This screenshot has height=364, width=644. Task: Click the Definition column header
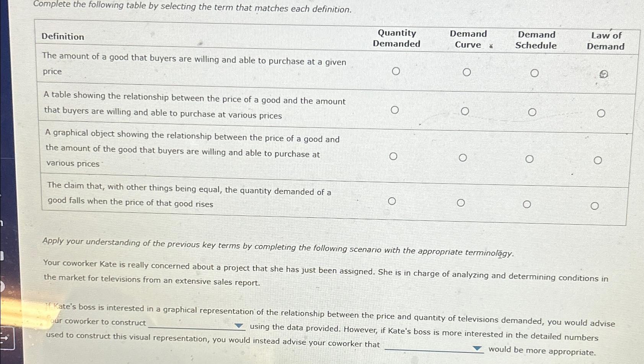click(x=62, y=37)
